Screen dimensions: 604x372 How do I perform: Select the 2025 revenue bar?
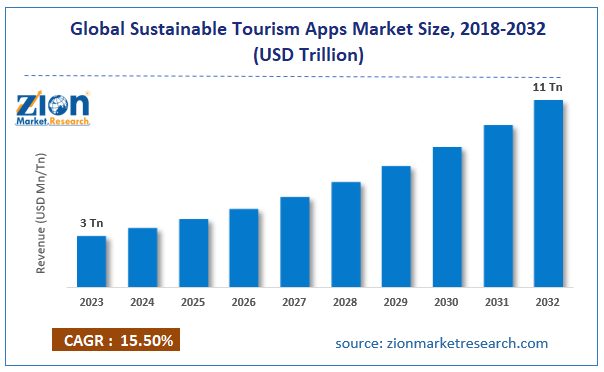(x=193, y=253)
